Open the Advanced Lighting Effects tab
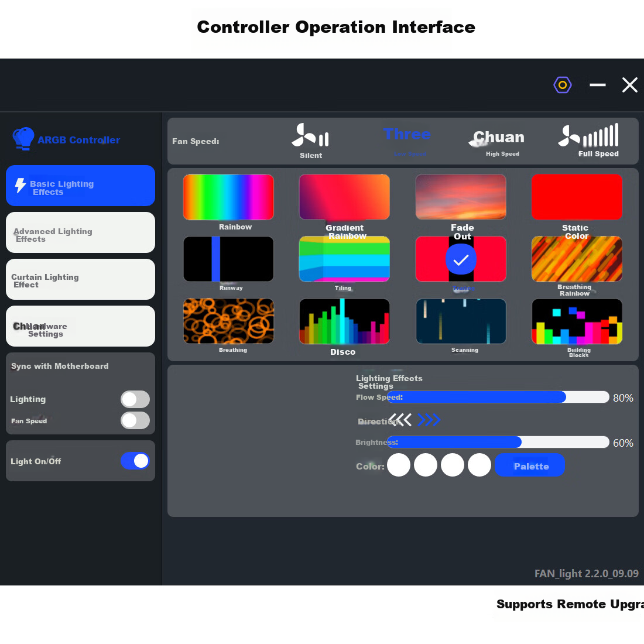This screenshot has height=644, width=644. tap(81, 232)
